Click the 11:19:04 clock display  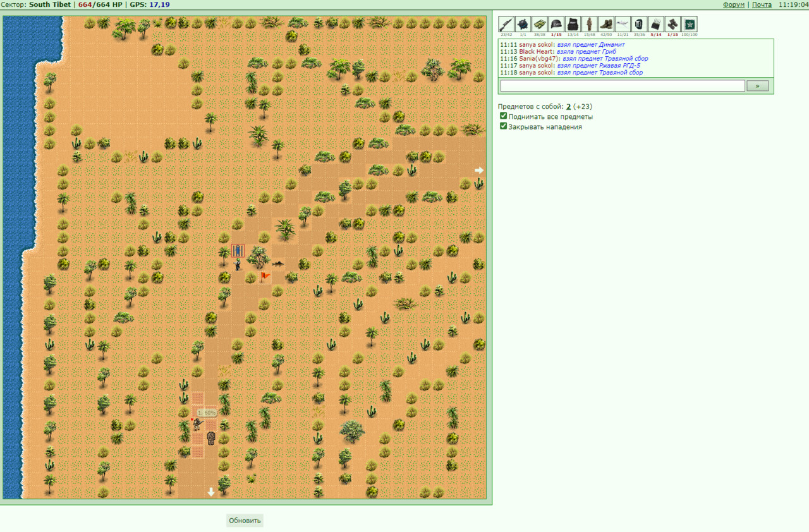[x=793, y=4]
